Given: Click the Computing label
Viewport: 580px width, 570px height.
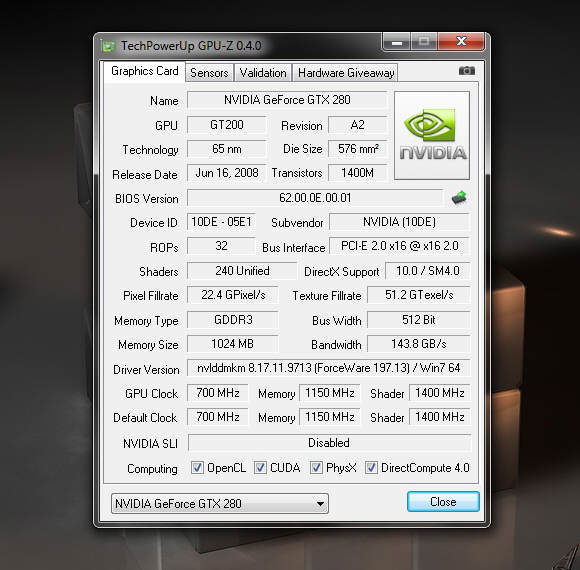Looking at the screenshot, I should (152, 469).
